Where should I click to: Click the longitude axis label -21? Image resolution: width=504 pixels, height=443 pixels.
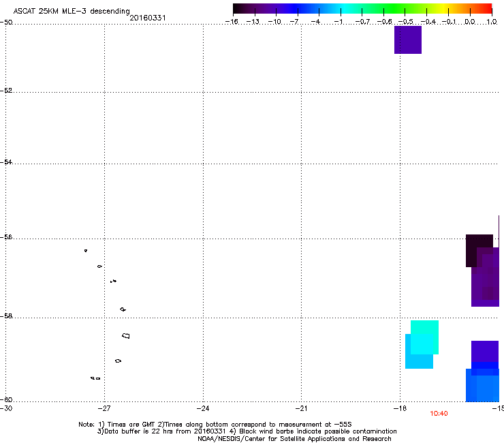pyautogui.click(x=301, y=408)
